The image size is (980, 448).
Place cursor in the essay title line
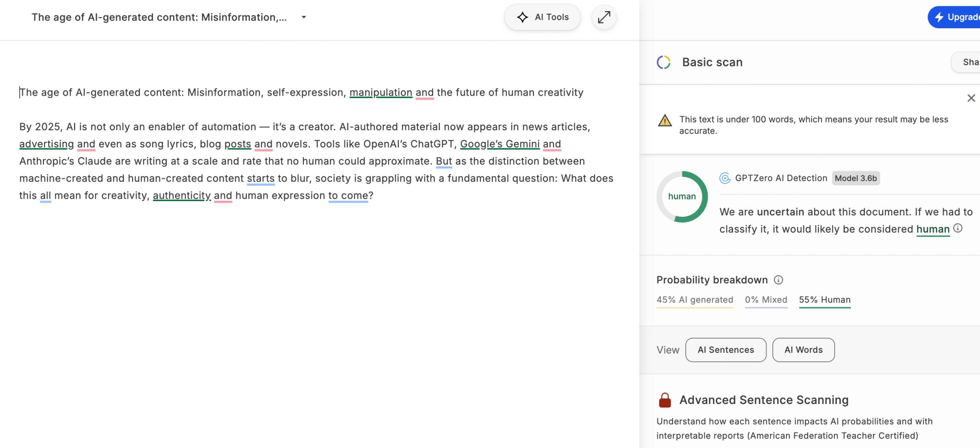(301, 92)
